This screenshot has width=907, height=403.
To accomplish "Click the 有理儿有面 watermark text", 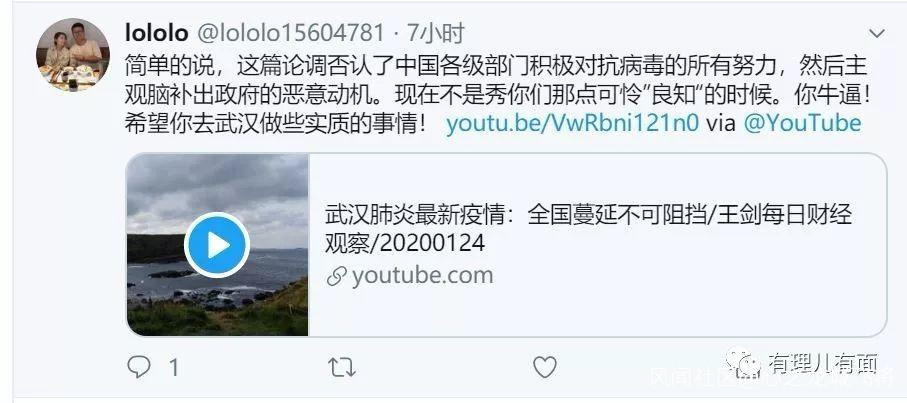I will coord(823,363).
